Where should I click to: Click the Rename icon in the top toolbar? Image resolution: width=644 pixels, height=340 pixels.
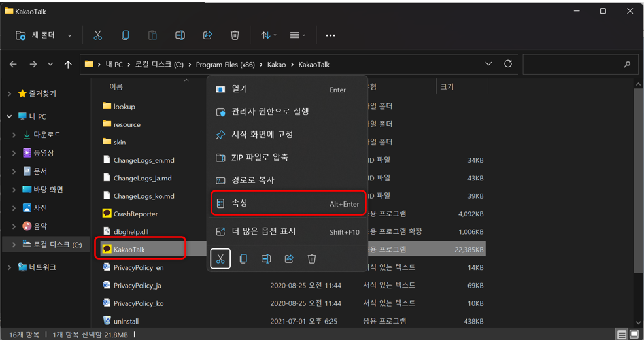[180, 35]
